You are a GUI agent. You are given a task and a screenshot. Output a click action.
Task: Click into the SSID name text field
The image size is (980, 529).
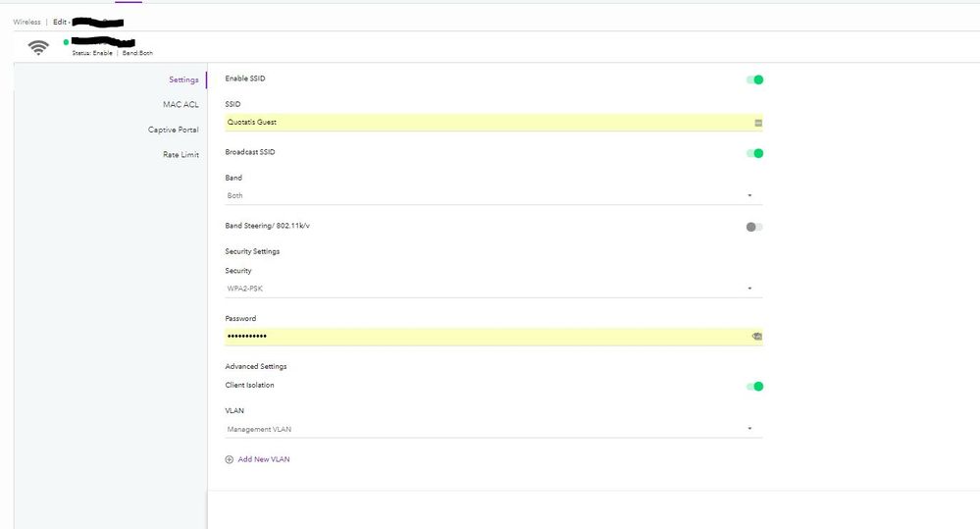click(x=481, y=123)
